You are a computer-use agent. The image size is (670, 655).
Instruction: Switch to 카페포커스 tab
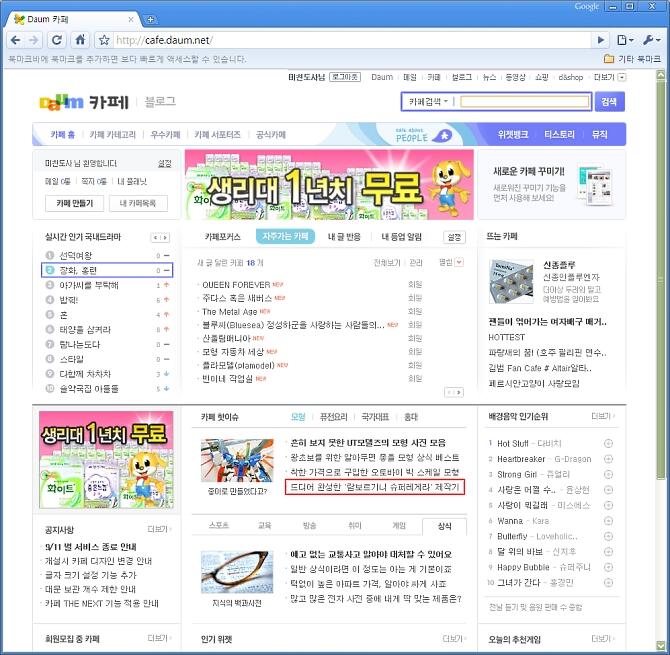[222, 237]
